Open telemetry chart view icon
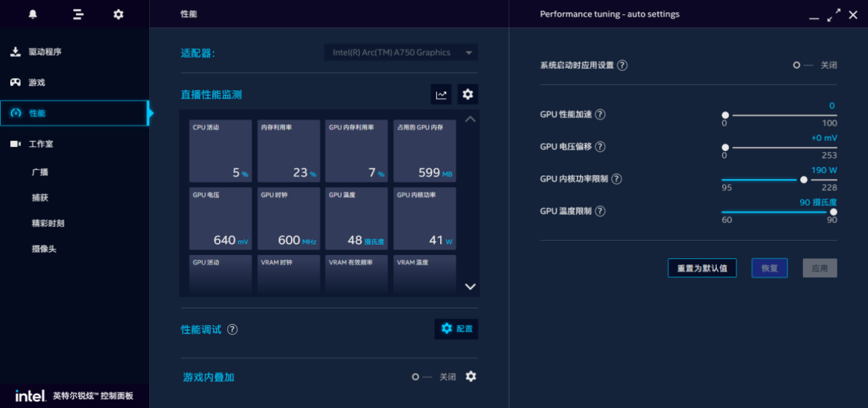This screenshot has height=408, width=868. coord(441,95)
